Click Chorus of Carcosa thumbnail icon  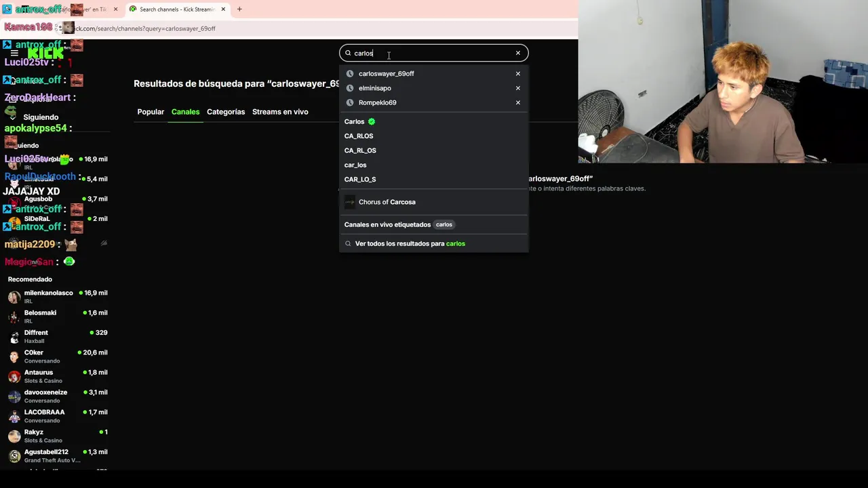point(349,202)
